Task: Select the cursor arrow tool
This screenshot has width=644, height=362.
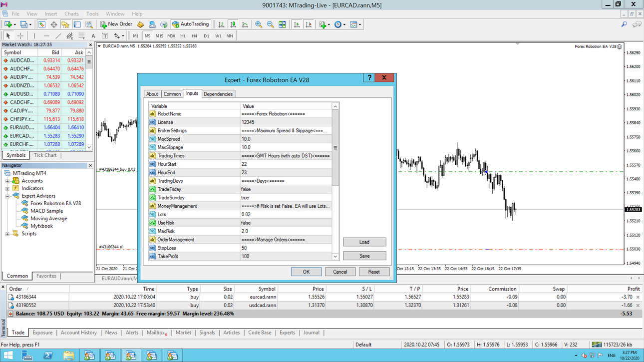Action: (x=8, y=36)
